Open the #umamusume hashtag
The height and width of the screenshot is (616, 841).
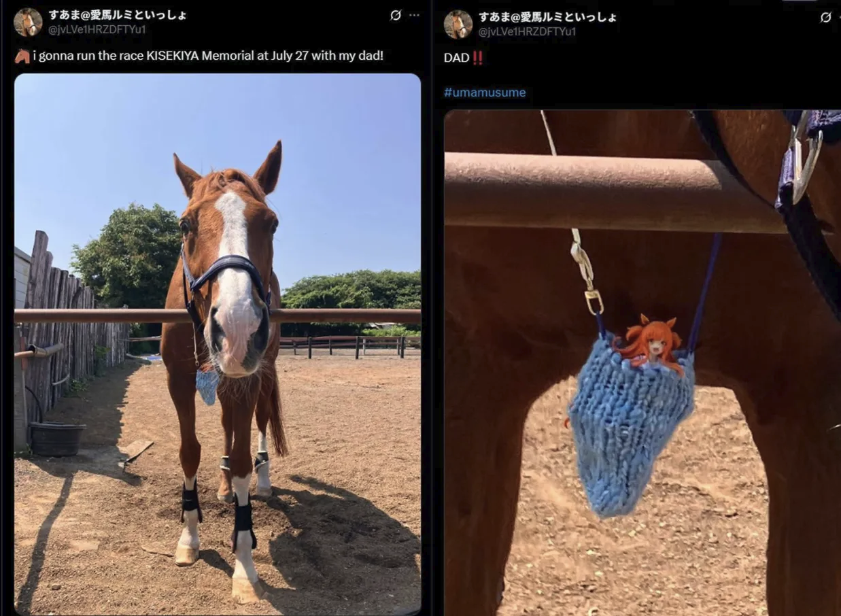point(485,92)
